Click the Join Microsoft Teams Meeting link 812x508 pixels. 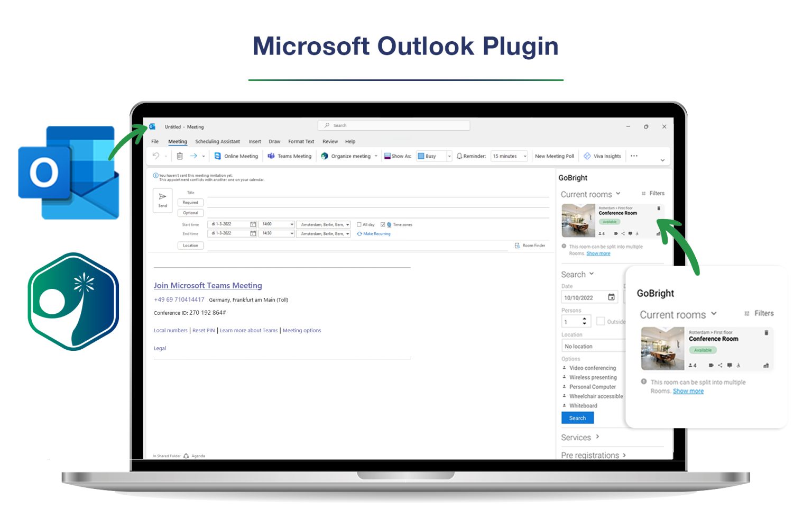(207, 285)
